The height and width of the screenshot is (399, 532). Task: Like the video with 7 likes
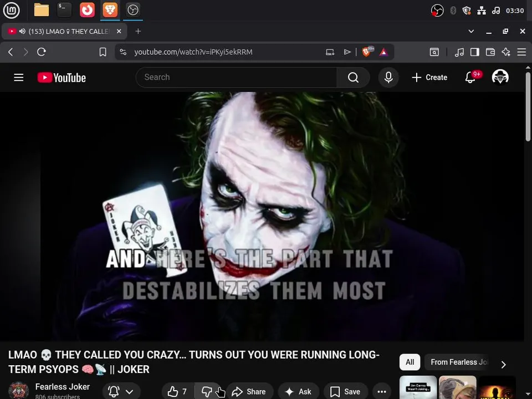tap(178, 392)
